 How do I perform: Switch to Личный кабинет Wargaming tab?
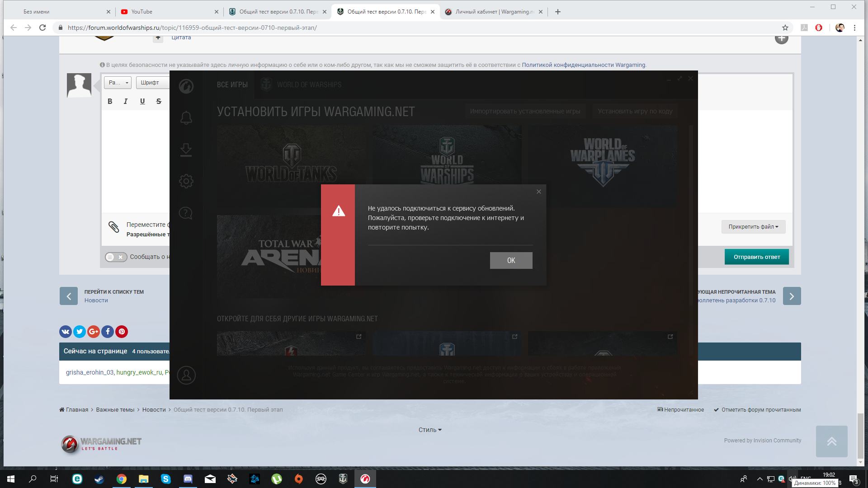coord(494,12)
